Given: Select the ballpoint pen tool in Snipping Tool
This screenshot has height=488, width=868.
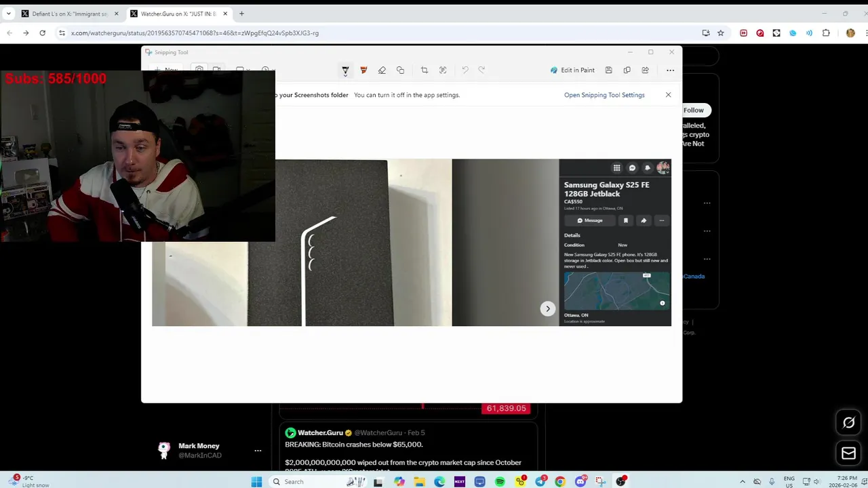Looking at the screenshot, I should coord(345,70).
